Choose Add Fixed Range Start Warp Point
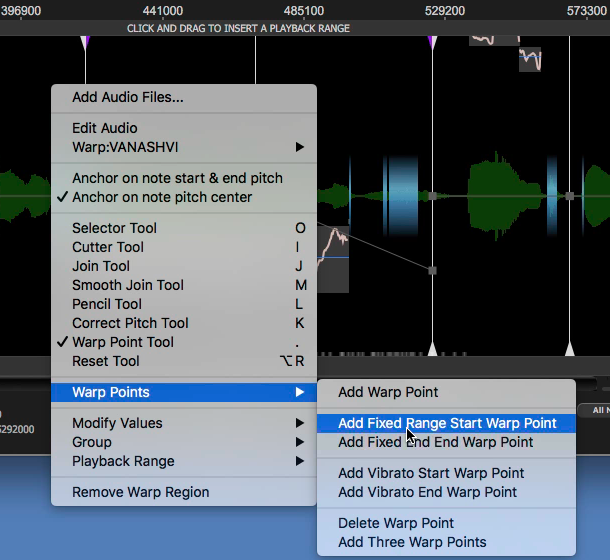Screen dimensions: 610x560 pos(446,423)
